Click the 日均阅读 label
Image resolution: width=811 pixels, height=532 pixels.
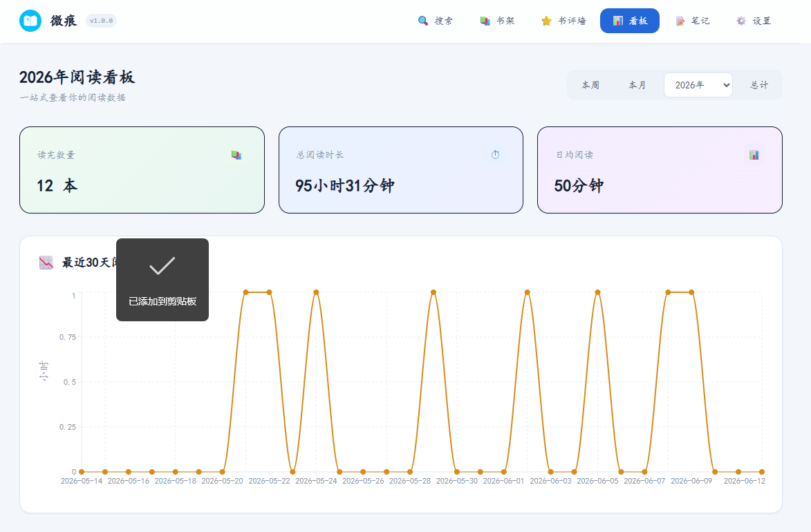pyautogui.click(x=574, y=155)
